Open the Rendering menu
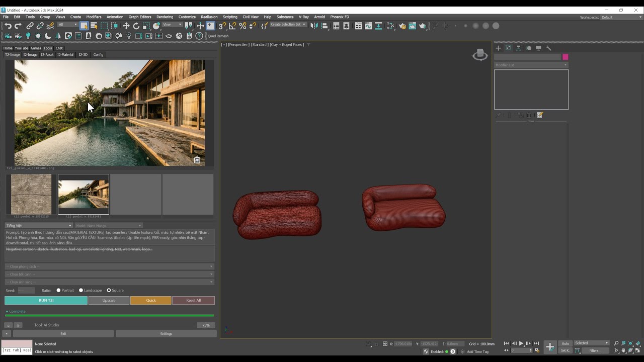The image size is (644, 362). (x=165, y=17)
